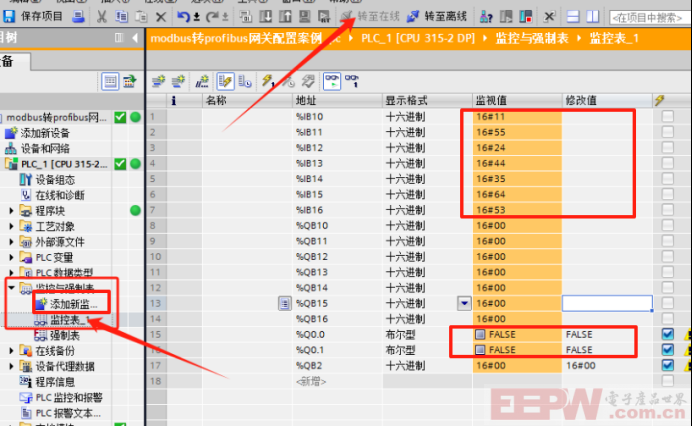Click the redo arrow icon

[212, 17]
